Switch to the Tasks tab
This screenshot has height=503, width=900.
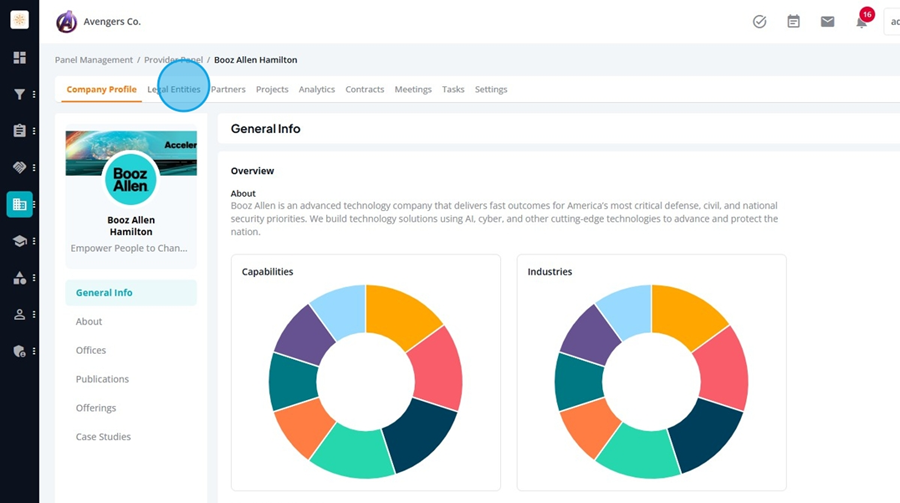point(453,90)
